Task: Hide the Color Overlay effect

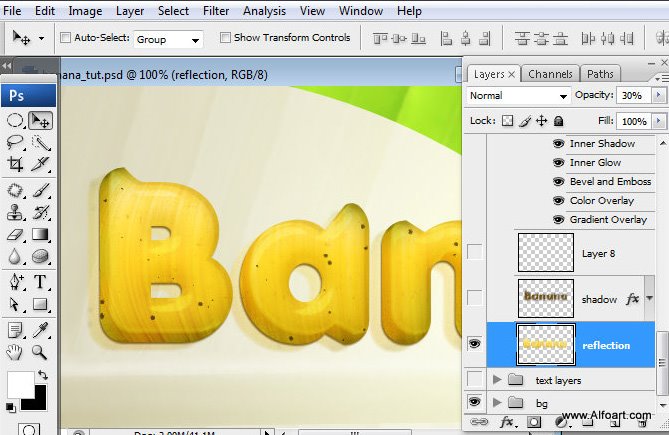Action: tap(558, 200)
